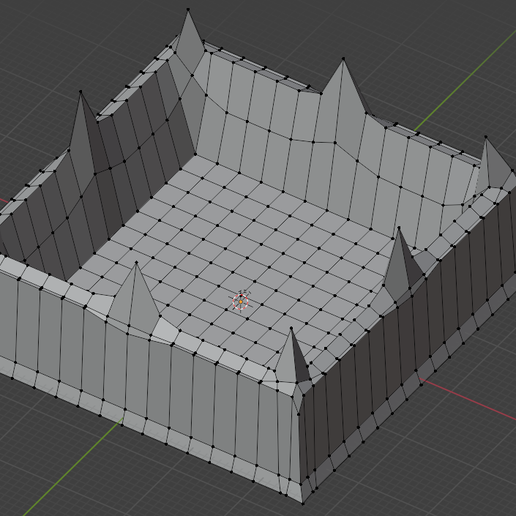Select the tip vertex of the tallest back-corner spike
The width and height of the screenshot is (516, 516).
point(188,10)
